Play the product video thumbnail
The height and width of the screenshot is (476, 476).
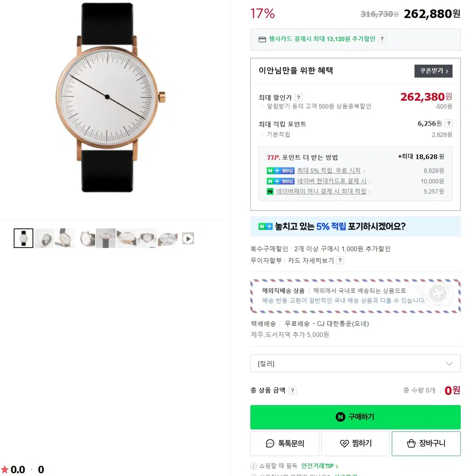[188, 238]
